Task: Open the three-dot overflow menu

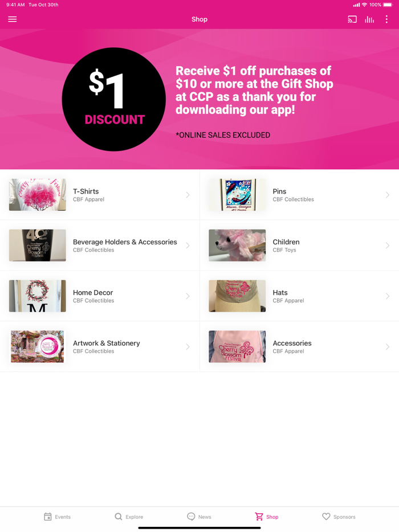Action: coord(386,19)
